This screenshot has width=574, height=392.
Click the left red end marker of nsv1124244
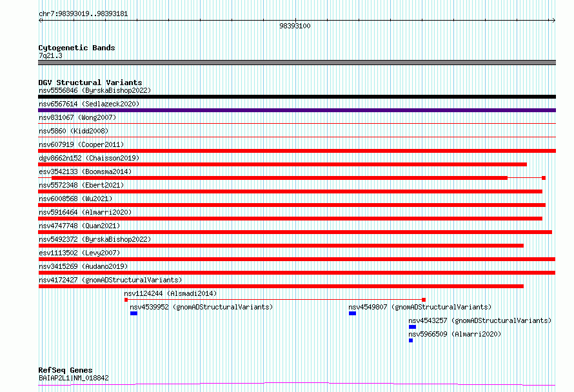[126, 300]
